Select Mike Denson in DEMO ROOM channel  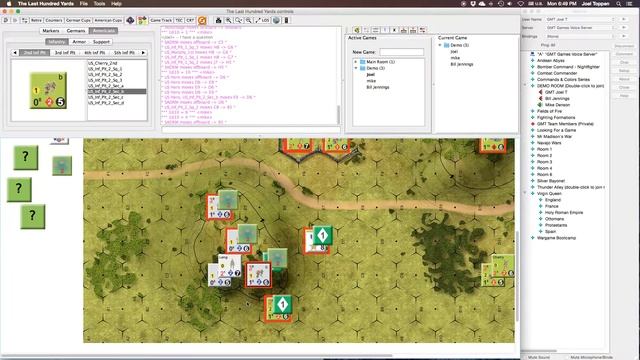click(x=557, y=105)
